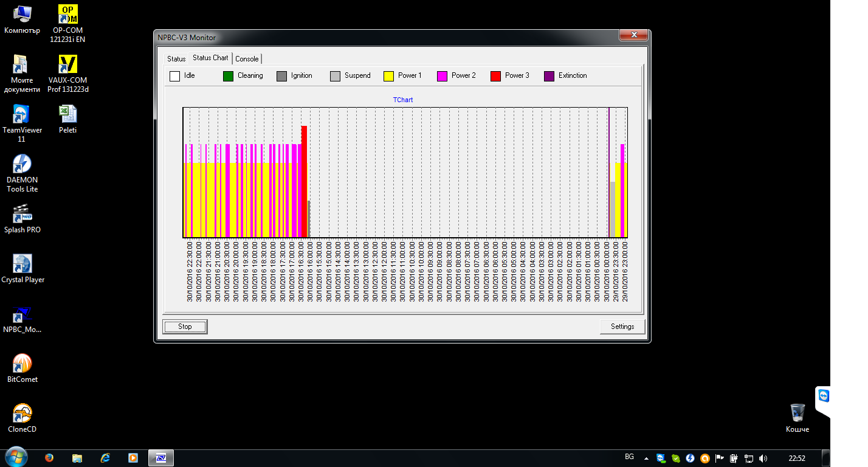Click the red Power 3 legend swatch
Viewport: 868px width, 467px height.
495,76
